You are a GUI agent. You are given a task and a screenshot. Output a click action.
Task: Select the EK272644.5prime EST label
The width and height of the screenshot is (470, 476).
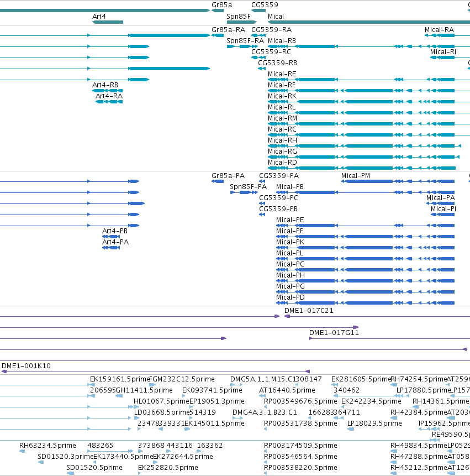(x=183, y=457)
